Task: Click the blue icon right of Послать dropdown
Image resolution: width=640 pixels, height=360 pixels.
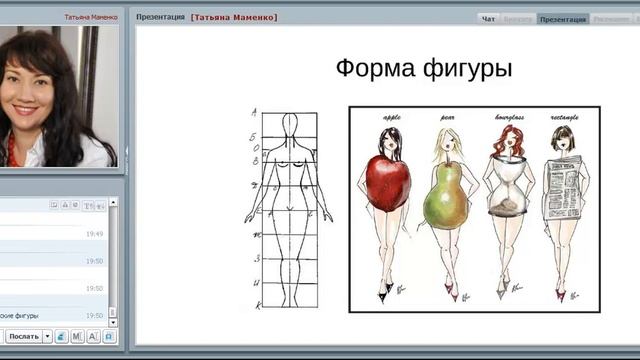Action: [61, 336]
